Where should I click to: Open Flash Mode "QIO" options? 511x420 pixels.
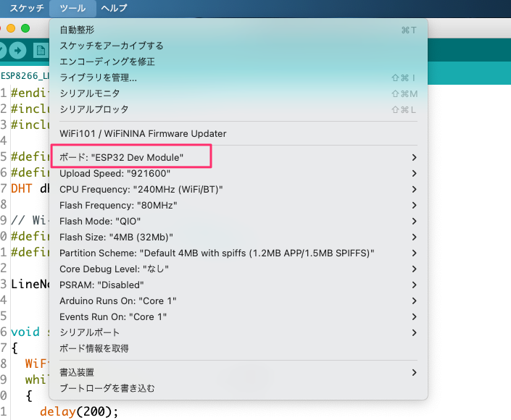click(x=100, y=221)
